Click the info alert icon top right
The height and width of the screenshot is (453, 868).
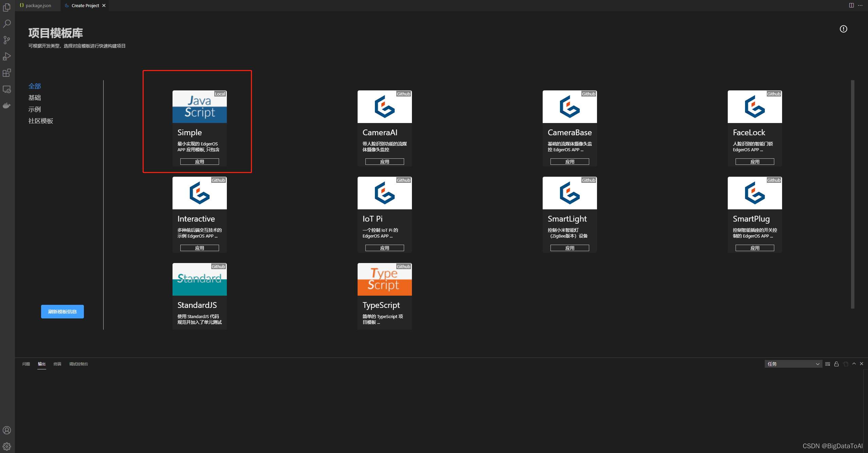tap(843, 29)
